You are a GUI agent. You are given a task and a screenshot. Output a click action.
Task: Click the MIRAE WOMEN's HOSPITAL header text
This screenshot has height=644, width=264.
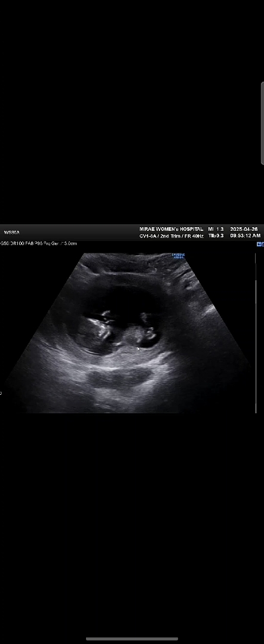(x=171, y=229)
